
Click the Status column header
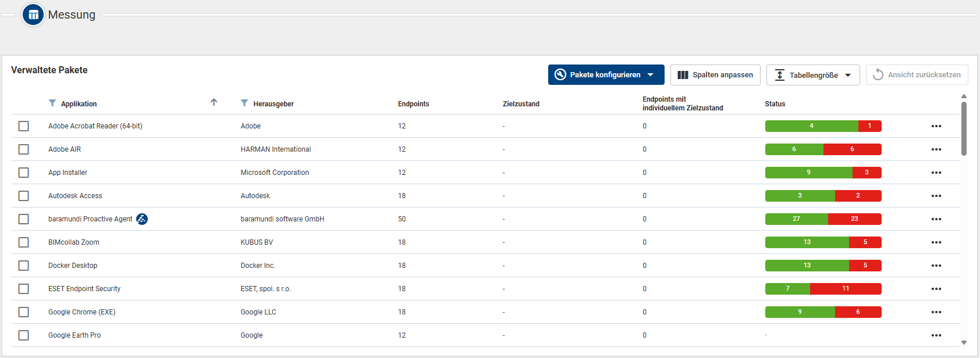tap(775, 104)
